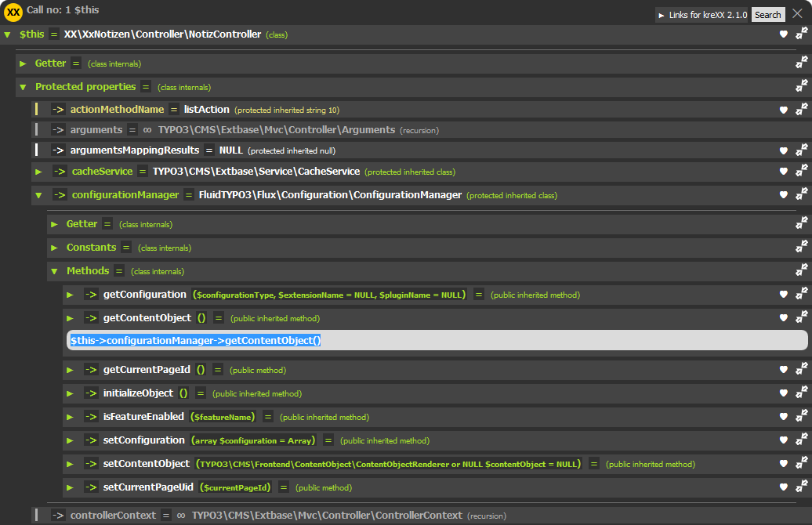Click the collapse-arrows icon on isFeatureEnabled row
This screenshot has width=812, height=525.
[801, 416]
